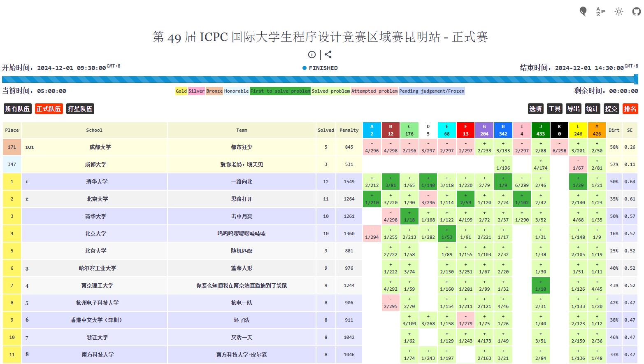Open the 统计 statistics view
The height and width of the screenshot is (364, 644).
pos(592,109)
